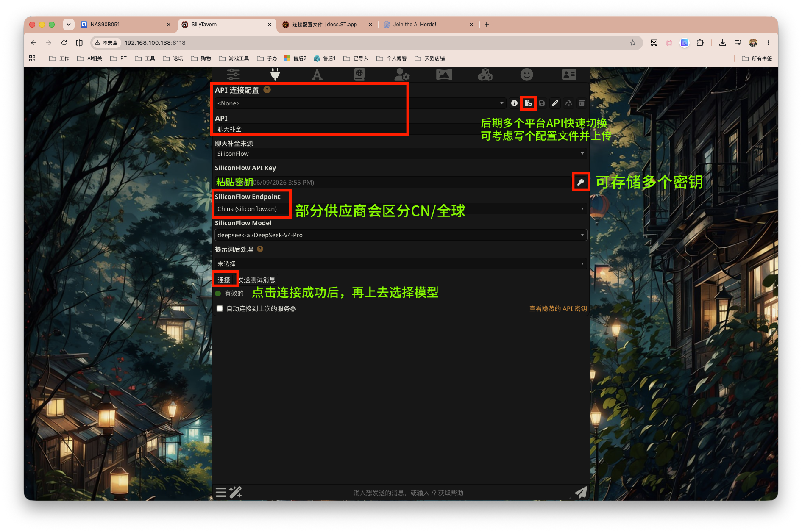Focus the chat message input box
Screen dimensions: 802x532
408,493
